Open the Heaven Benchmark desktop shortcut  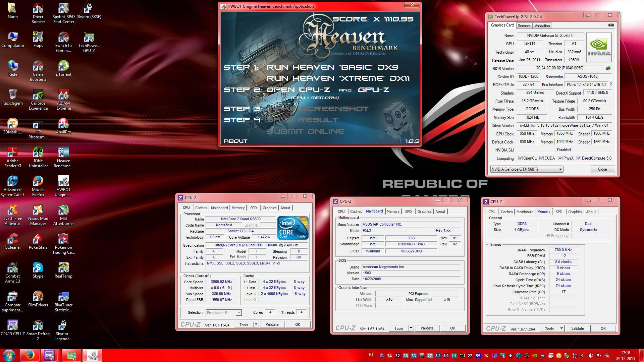pos(63,158)
